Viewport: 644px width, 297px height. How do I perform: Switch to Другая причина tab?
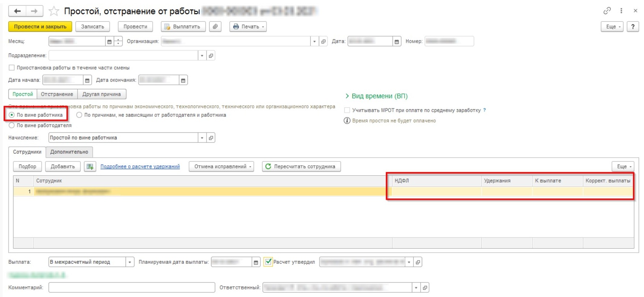click(102, 94)
